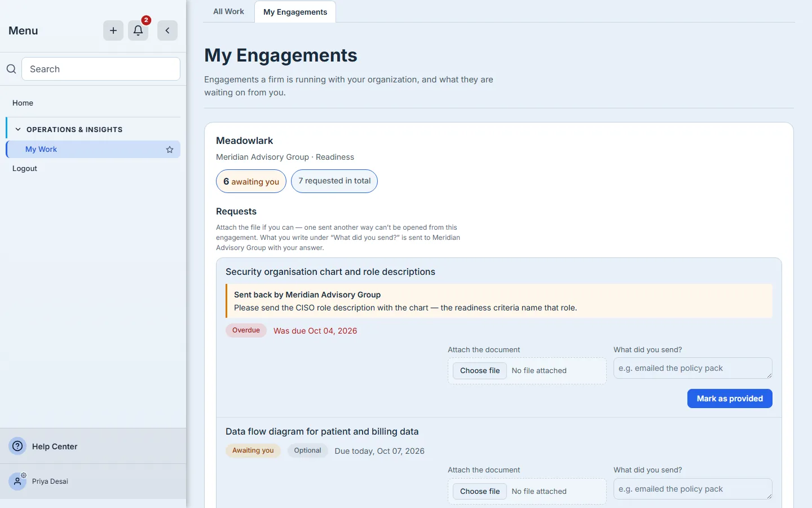This screenshot has height=508, width=812.
Task: Select the My Engagements tab
Action: pyautogui.click(x=295, y=12)
